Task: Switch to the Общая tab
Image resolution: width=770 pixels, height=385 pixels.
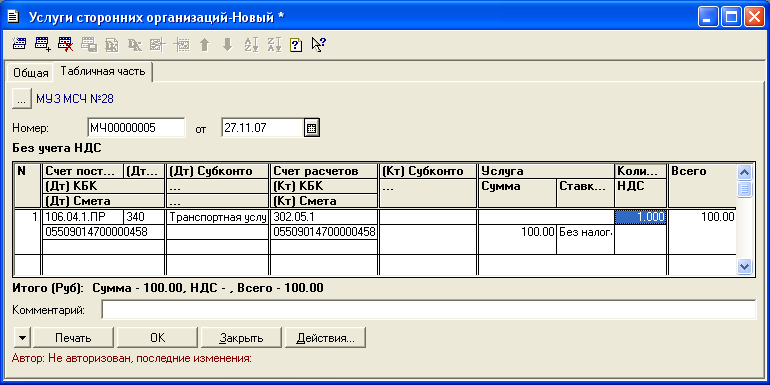Action: (x=30, y=73)
